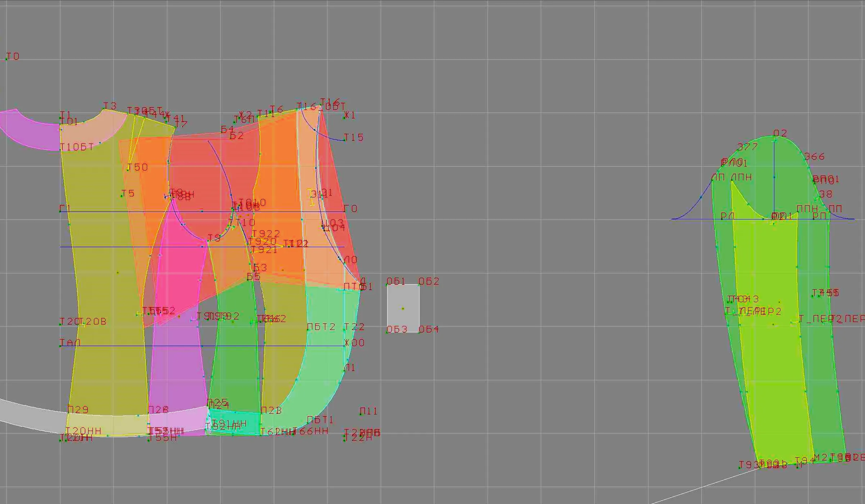Click the П29 point marker
Screen dimensions: 865x504
pyautogui.click(x=69, y=413)
